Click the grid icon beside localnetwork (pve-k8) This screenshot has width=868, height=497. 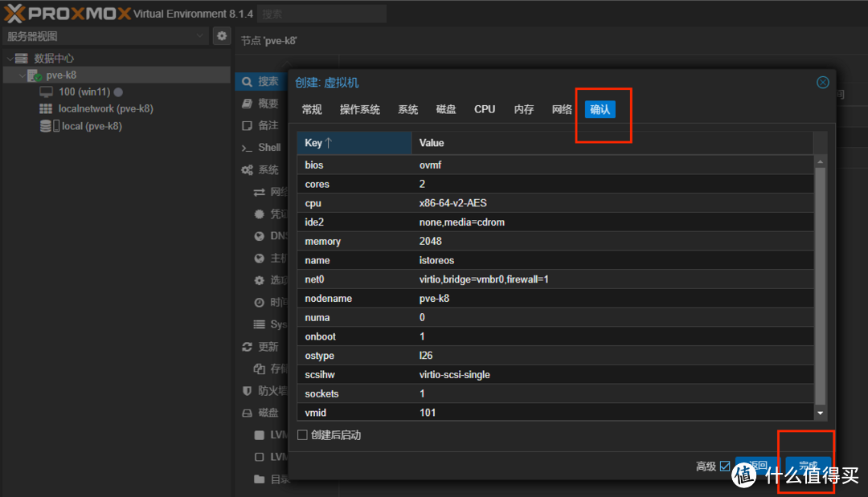click(x=46, y=109)
